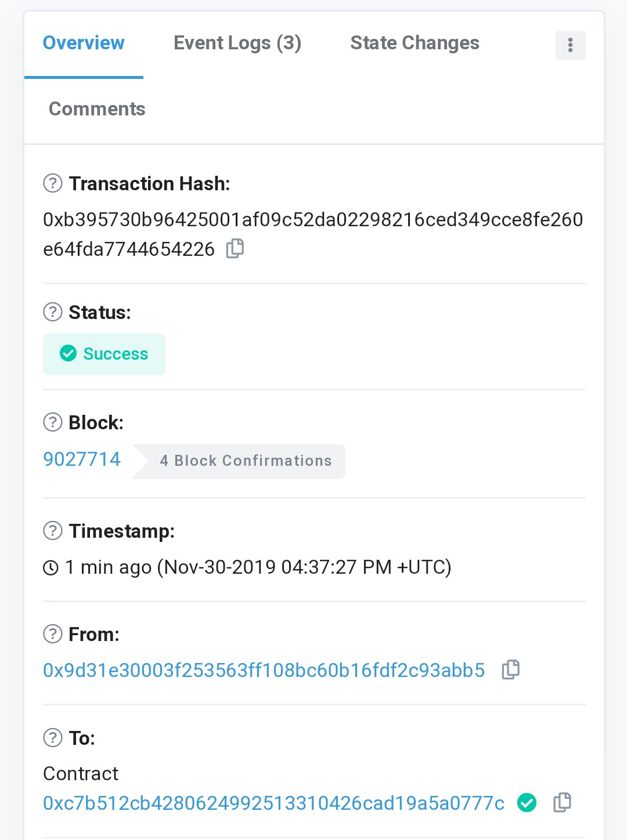This screenshot has height=840, width=627.
Task: Click the To help question icon
Action: [x=53, y=738]
